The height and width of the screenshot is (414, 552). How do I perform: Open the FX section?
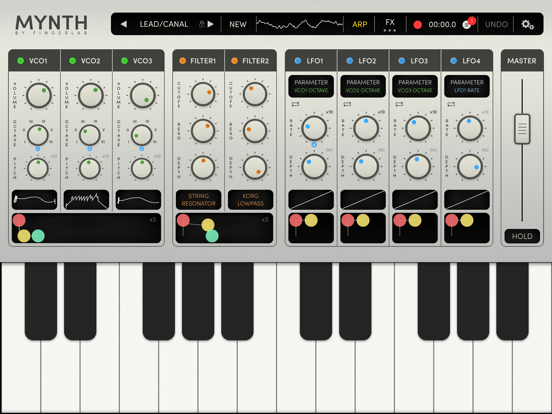tap(390, 24)
